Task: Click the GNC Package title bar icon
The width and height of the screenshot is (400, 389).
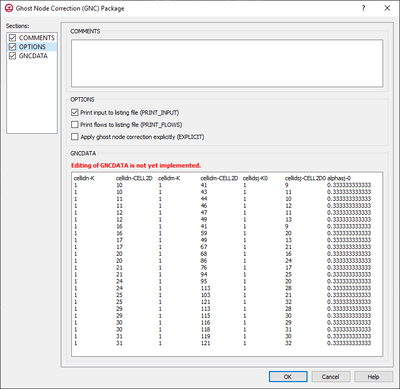Action: pyautogui.click(x=9, y=8)
